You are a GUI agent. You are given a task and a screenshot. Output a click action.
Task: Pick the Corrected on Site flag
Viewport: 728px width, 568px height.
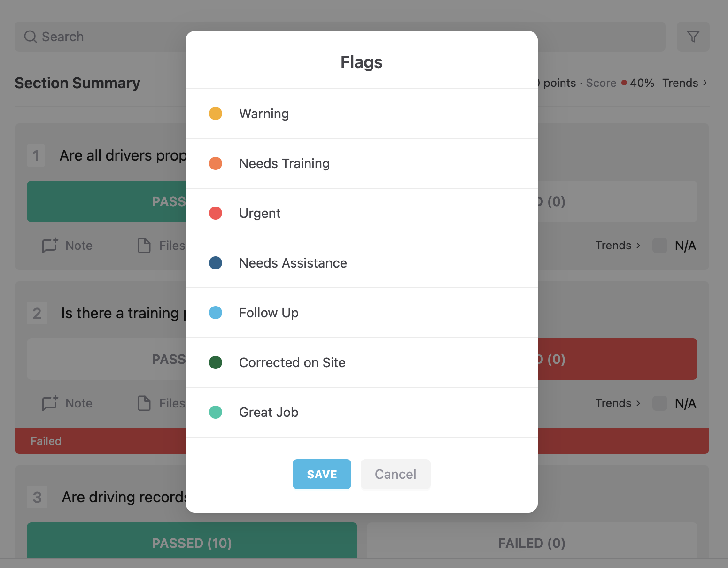click(x=362, y=362)
